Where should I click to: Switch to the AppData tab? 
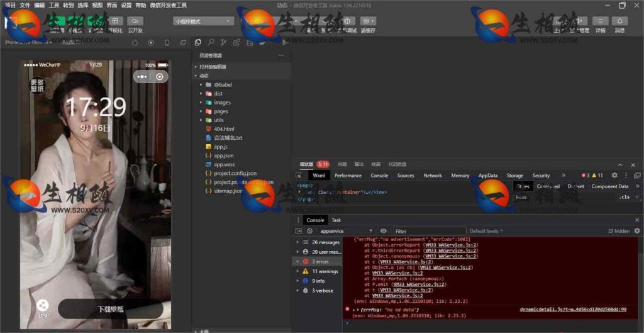[488, 175]
